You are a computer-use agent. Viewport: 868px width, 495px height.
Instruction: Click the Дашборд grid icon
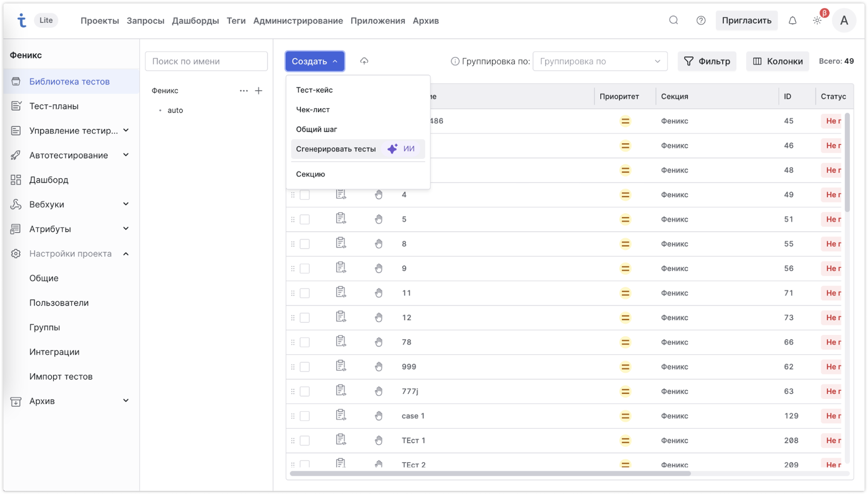point(16,180)
